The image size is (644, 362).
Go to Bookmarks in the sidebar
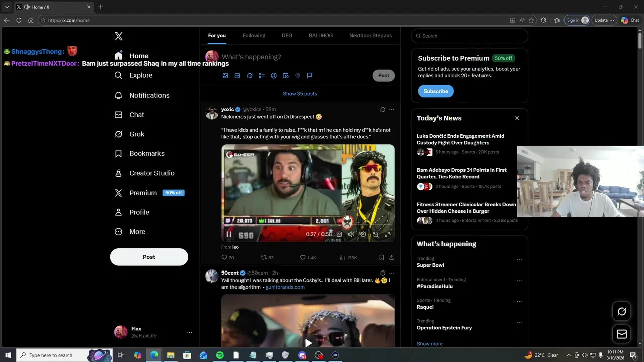[139, 153]
